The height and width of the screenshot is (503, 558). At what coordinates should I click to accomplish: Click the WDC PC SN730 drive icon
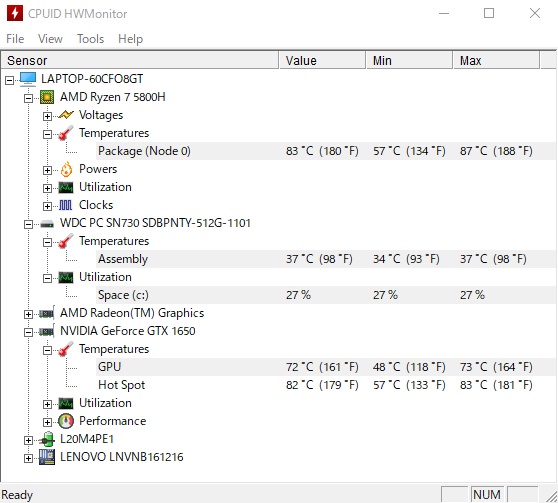(47, 224)
